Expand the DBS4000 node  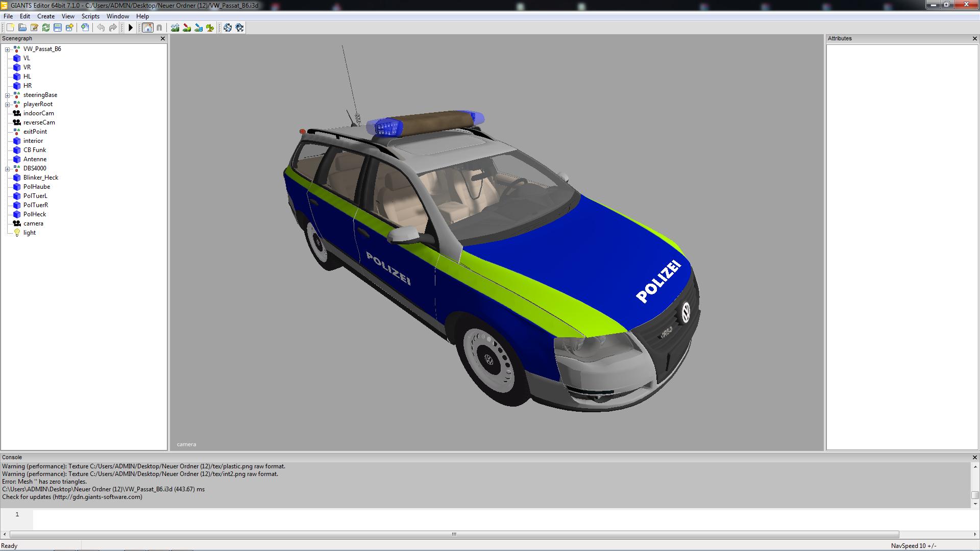(x=7, y=169)
